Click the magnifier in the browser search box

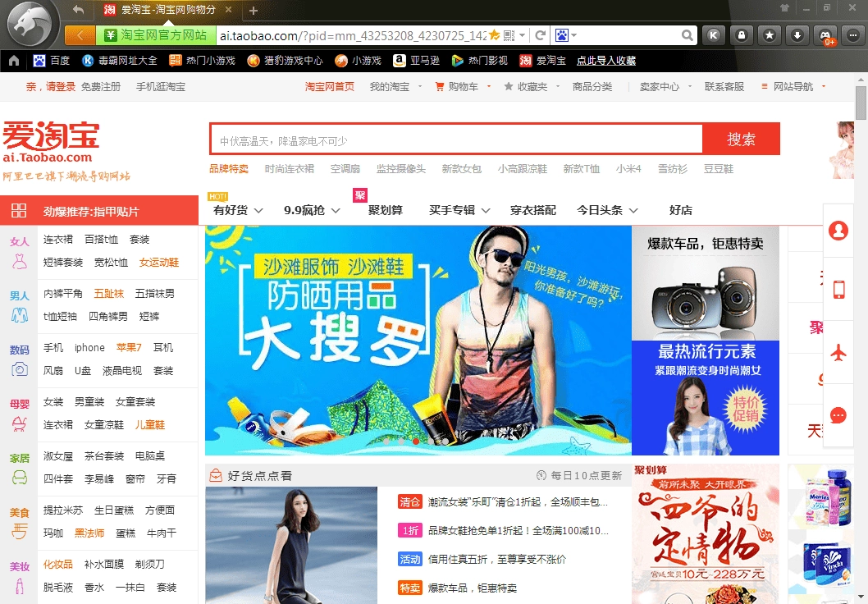tap(687, 35)
